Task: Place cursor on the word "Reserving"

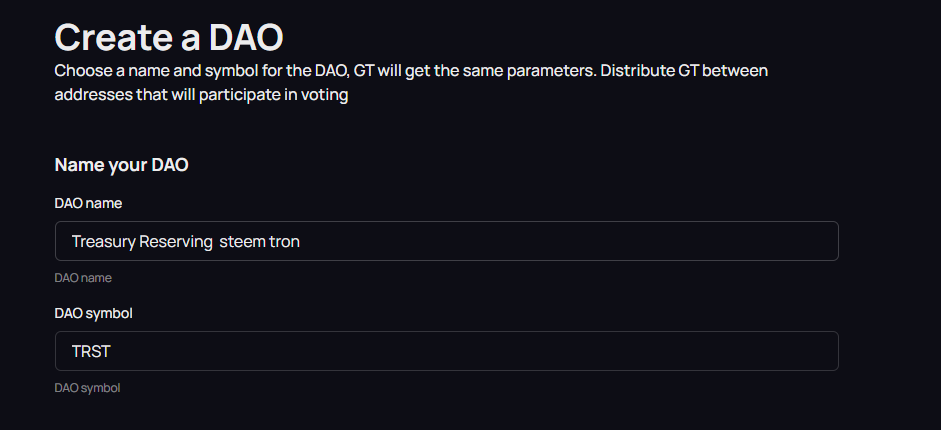Action: [174, 242]
